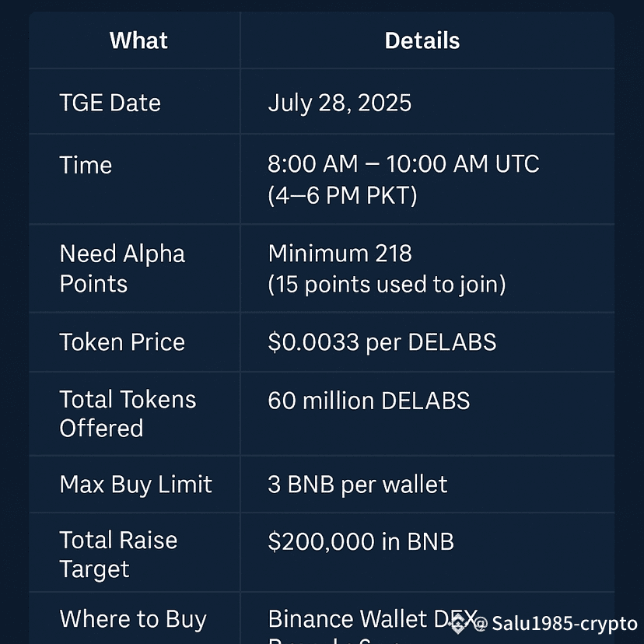Select the '60 million DELABS' value
Image resolution: width=644 pixels, height=644 pixels.
pyautogui.click(x=369, y=401)
